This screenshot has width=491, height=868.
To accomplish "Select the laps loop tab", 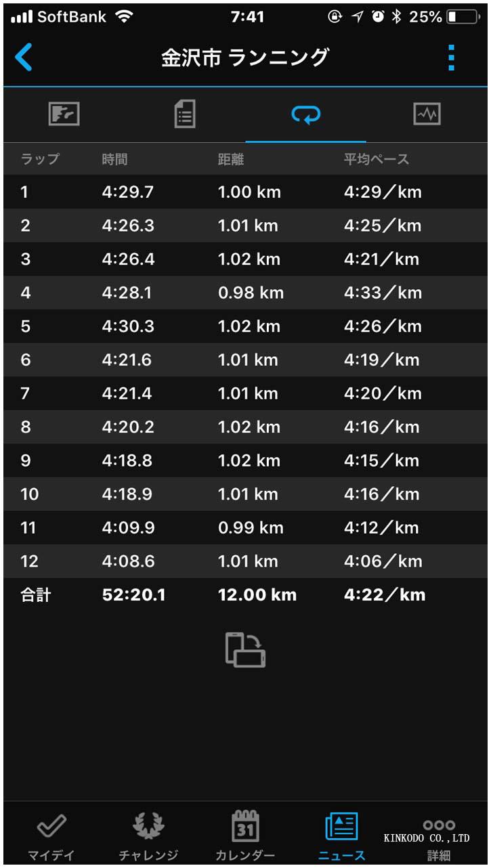I will click(x=305, y=114).
